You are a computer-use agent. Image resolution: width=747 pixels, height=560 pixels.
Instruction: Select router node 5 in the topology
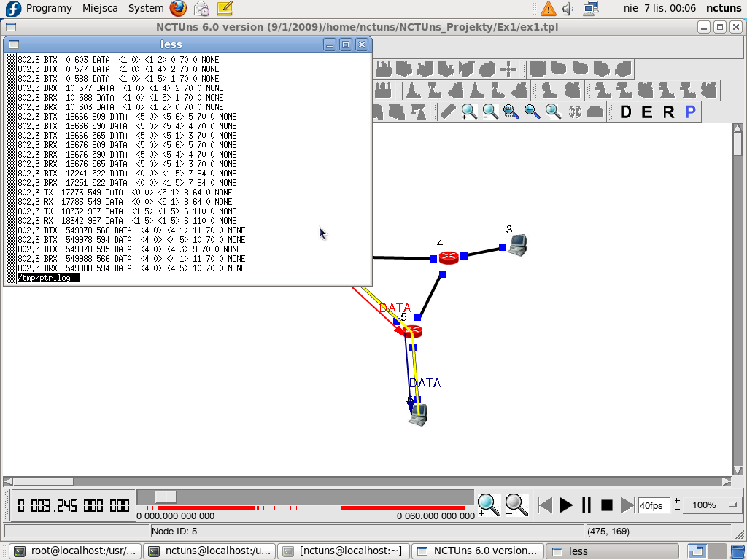pos(412,330)
